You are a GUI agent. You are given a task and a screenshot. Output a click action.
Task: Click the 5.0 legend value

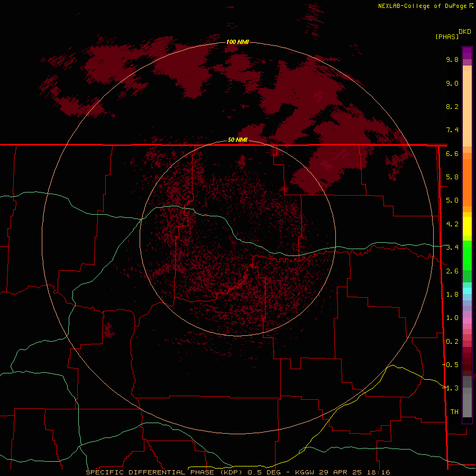452,200
